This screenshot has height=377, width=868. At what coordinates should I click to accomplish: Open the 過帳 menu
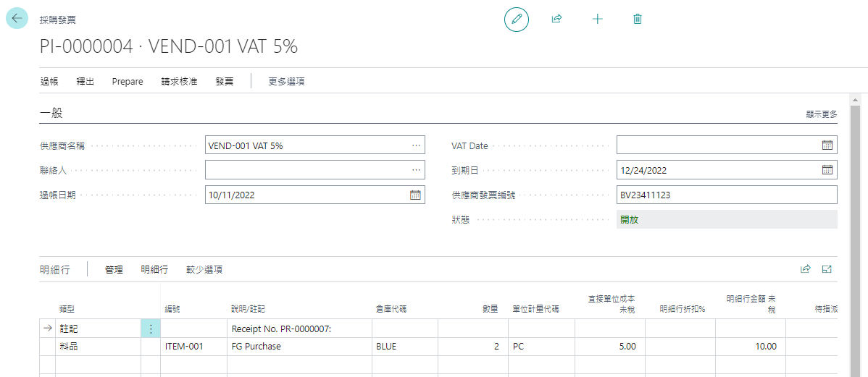[49, 81]
